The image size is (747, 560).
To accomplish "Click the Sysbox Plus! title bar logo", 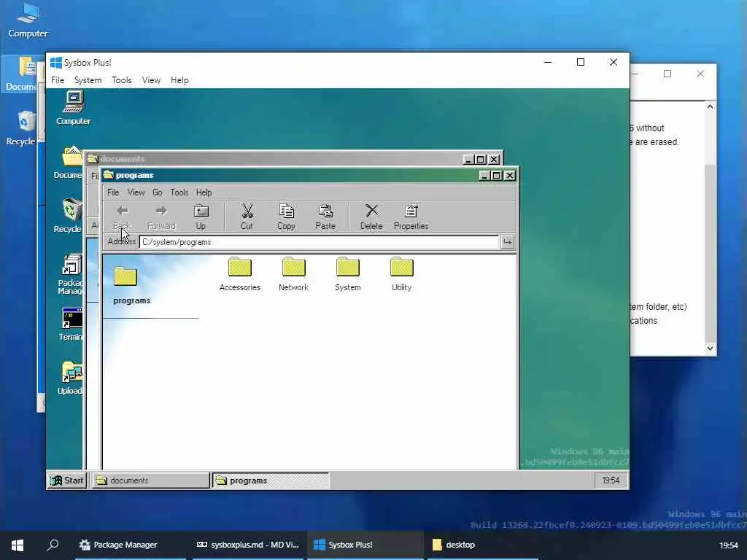I will tap(56, 63).
